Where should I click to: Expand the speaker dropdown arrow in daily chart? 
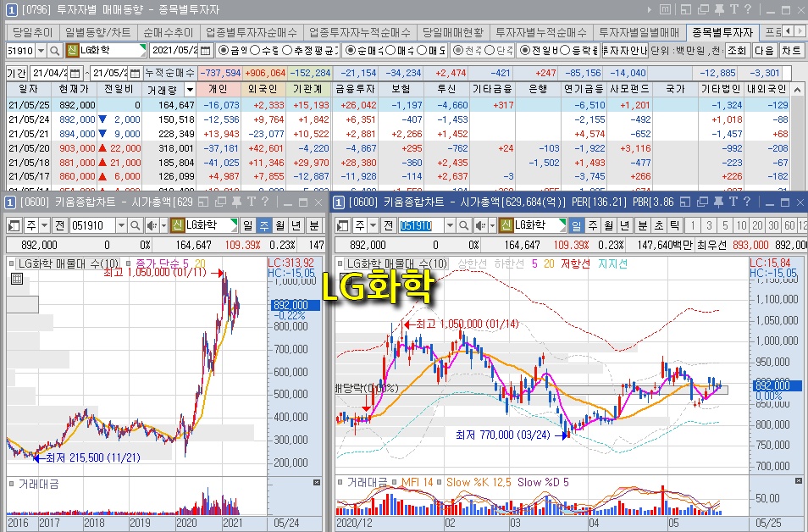(493, 225)
